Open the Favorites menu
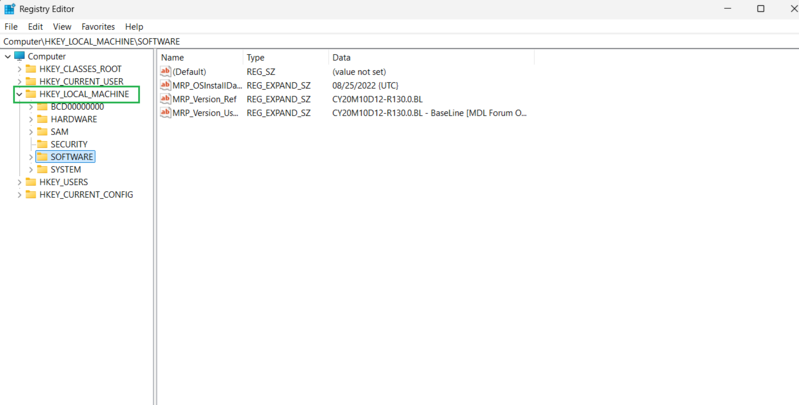 click(98, 27)
